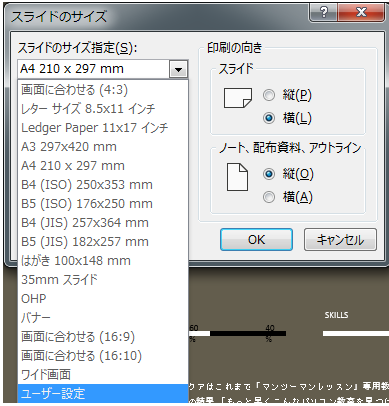
Task: Click the portrait notes page icon
Action: point(237,177)
